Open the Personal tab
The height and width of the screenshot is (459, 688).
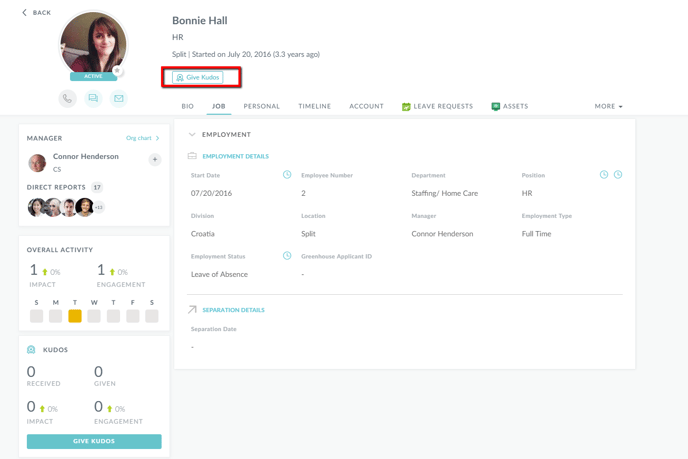(x=262, y=106)
